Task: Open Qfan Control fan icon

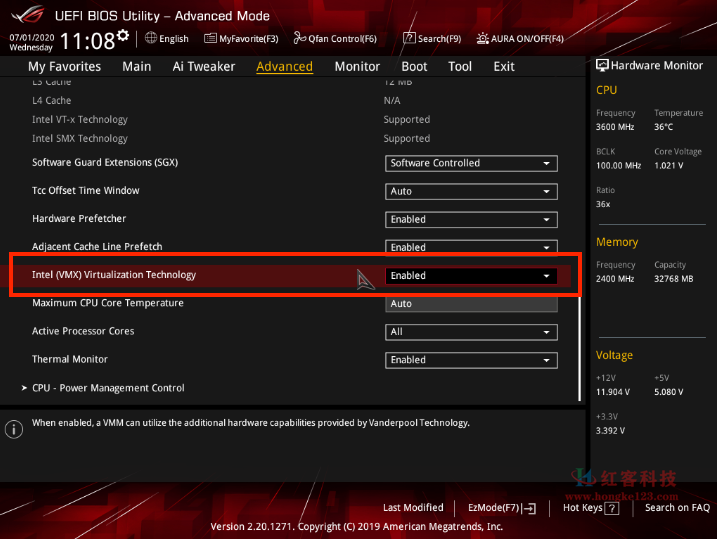Action: coord(299,38)
